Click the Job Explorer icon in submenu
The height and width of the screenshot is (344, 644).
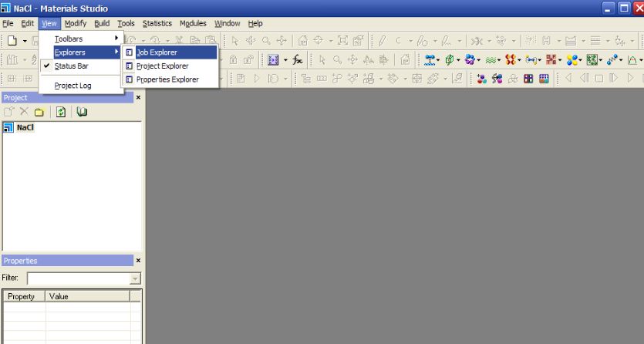point(129,52)
